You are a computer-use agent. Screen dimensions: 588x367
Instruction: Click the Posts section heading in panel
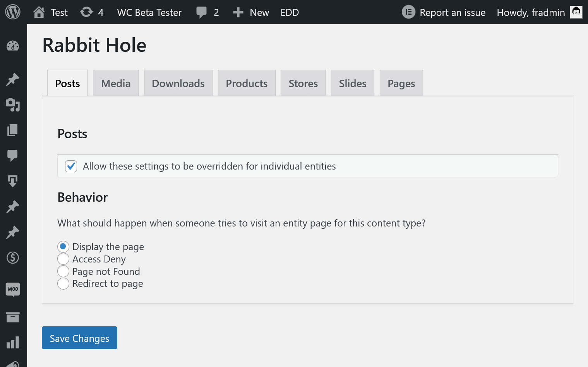[x=72, y=134]
